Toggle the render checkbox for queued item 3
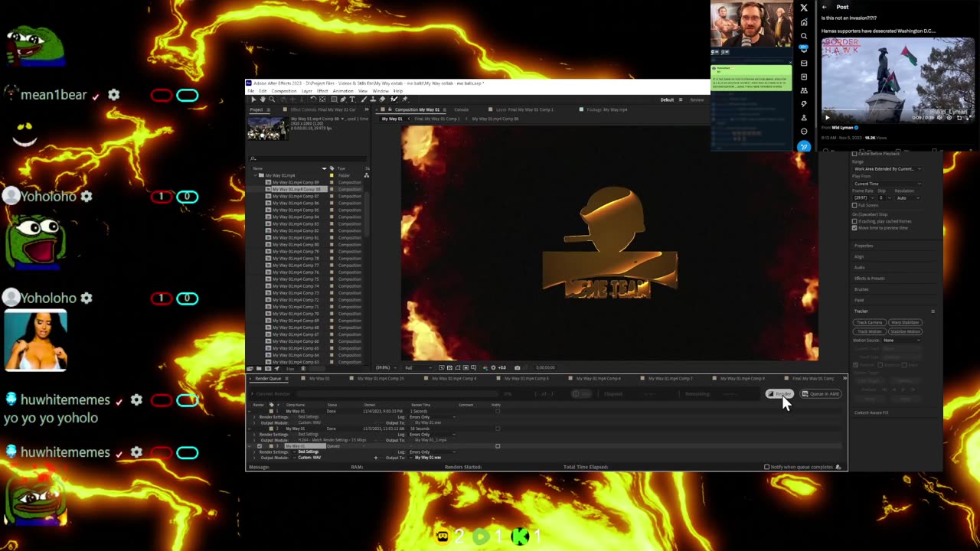The width and height of the screenshot is (980, 551). click(x=260, y=446)
